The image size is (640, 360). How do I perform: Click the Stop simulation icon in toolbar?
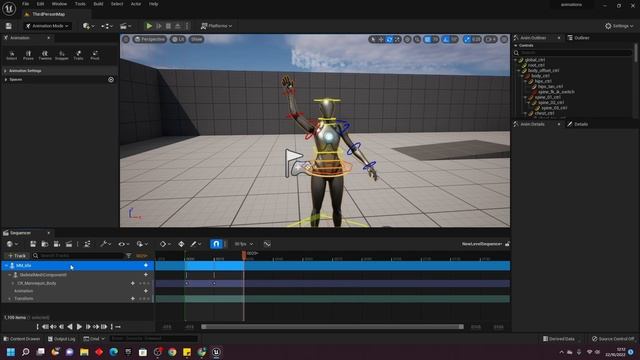click(x=168, y=26)
